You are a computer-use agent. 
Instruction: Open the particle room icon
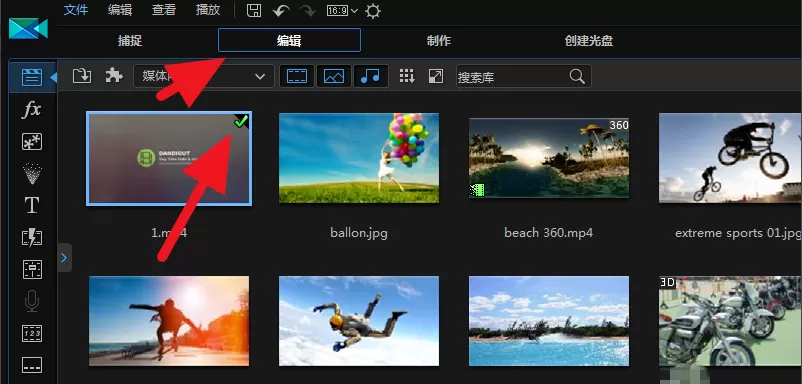tap(32, 173)
